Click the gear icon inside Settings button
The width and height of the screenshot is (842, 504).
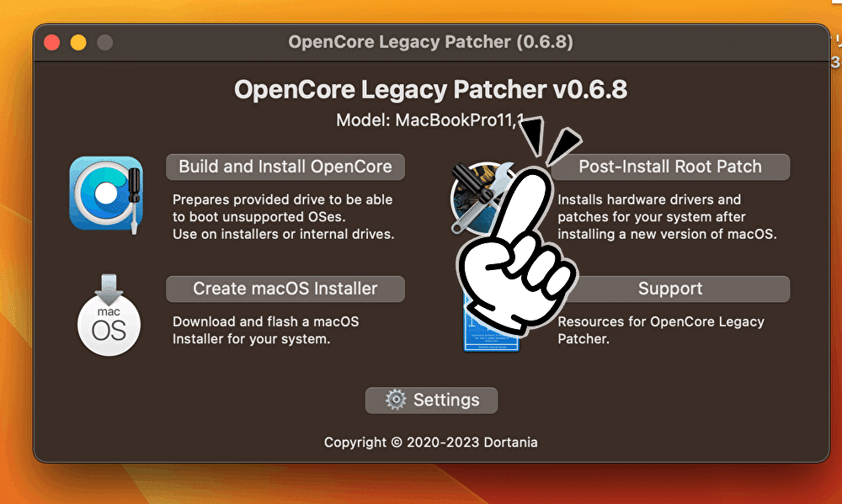[396, 400]
